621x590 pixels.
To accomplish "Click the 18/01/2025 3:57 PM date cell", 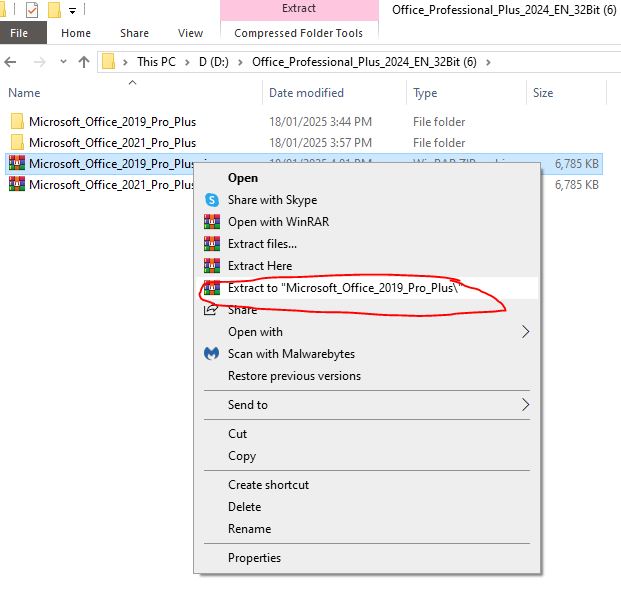I will [x=320, y=143].
